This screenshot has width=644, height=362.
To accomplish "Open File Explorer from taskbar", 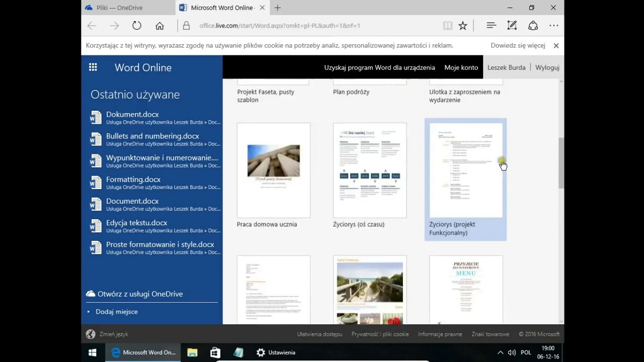I will click(x=192, y=352).
